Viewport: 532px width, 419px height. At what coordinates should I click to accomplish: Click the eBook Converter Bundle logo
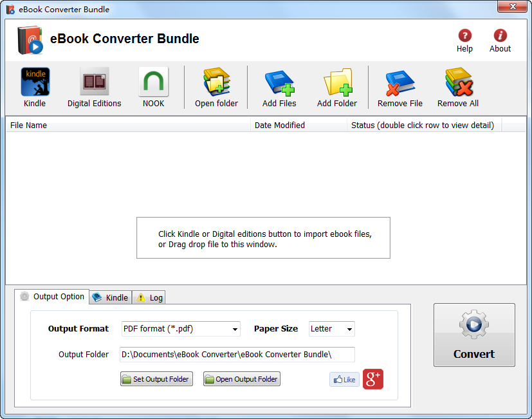30,40
